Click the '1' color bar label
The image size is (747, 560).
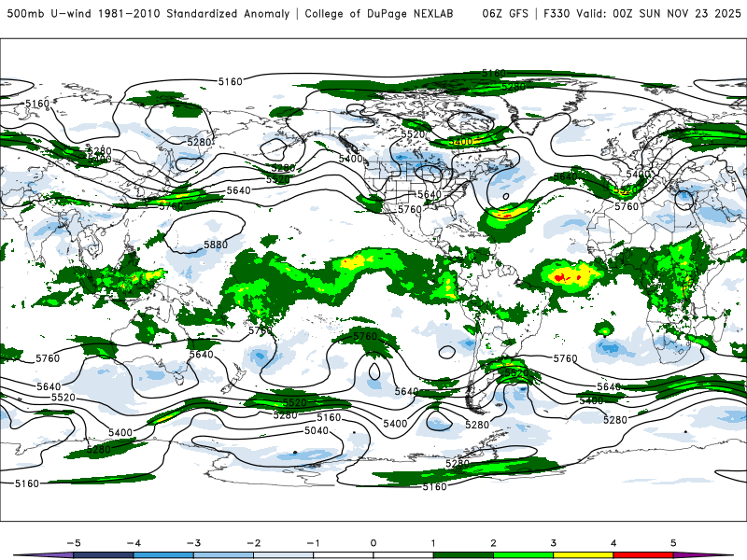click(433, 543)
